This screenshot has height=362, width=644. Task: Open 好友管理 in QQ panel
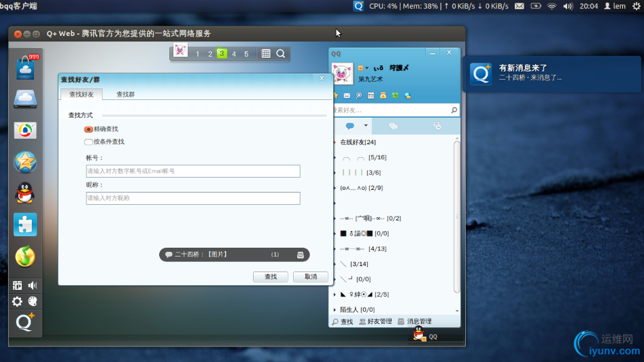point(376,321)
